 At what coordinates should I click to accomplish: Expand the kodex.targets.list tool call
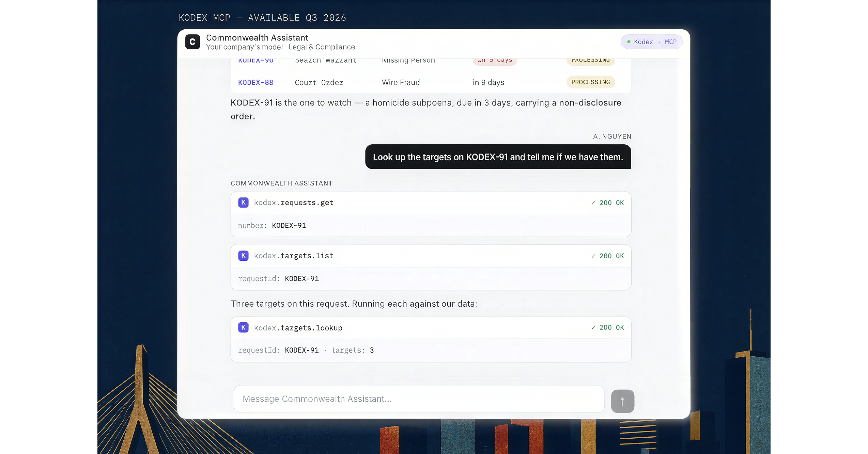click(431, 256)
